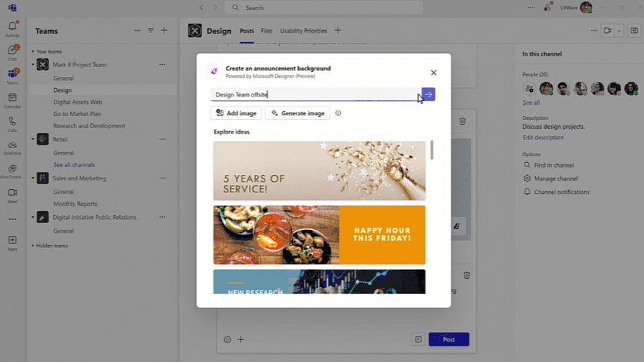
Task: Select the Teams icon in left rail
Action: click(12, 76)
